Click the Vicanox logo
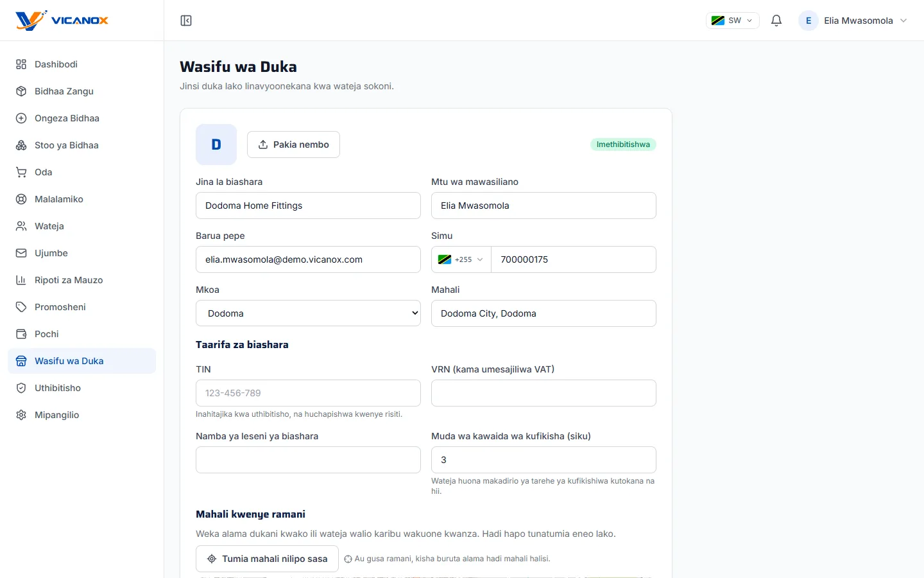The height and width of the screenshot is (578, 924). (62, 21)
